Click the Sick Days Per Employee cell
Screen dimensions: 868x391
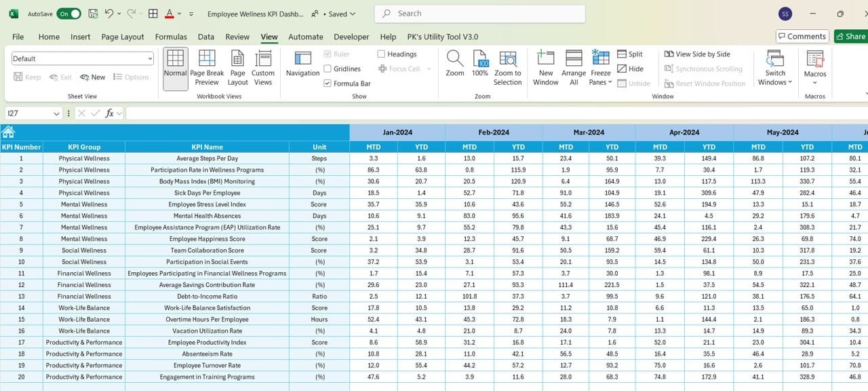(x=208, y=193)
